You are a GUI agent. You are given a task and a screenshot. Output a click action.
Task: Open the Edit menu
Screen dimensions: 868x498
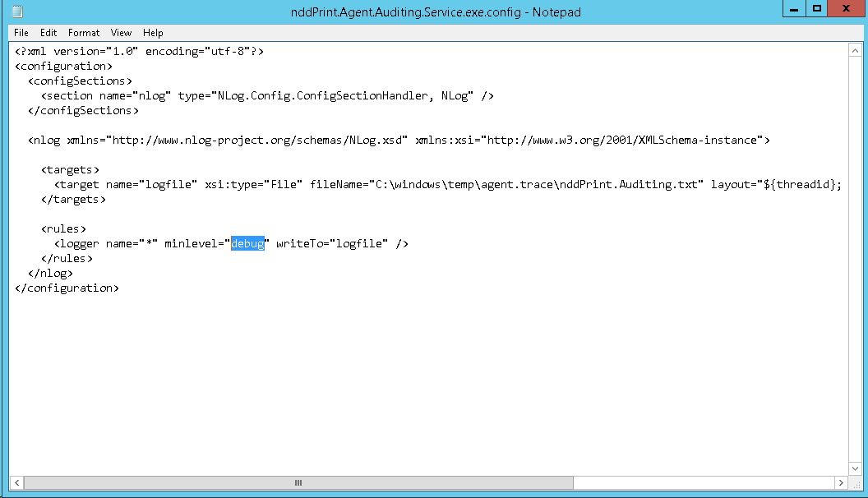(48, 33)
